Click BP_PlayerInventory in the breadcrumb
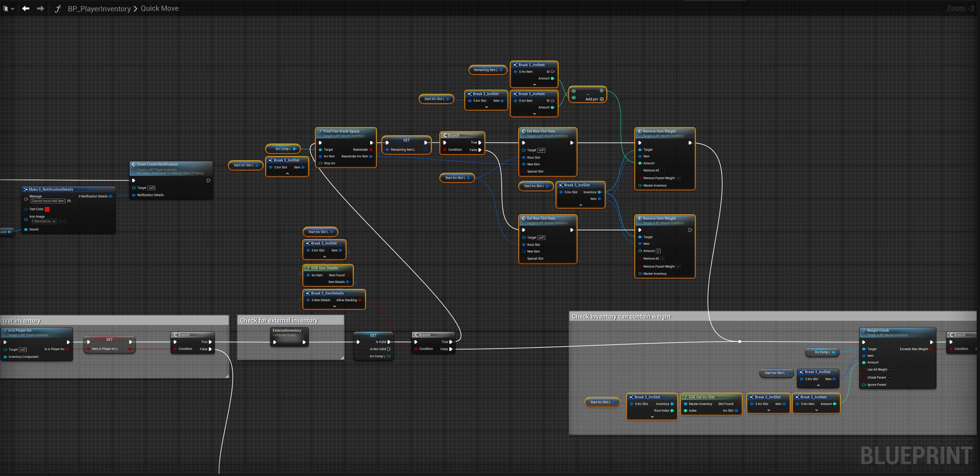The width and height of the screenshot is (980, 476). coord(99,8)
